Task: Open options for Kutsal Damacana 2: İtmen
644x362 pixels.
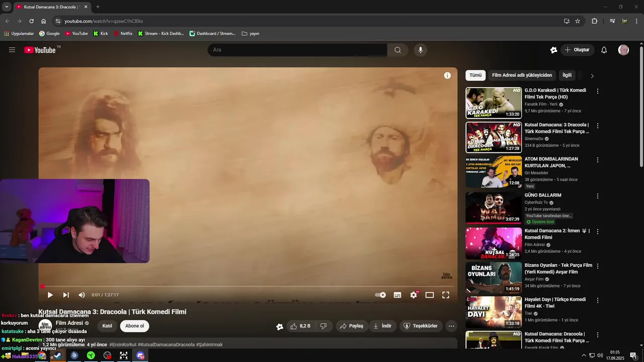Action: click(598, 232)
